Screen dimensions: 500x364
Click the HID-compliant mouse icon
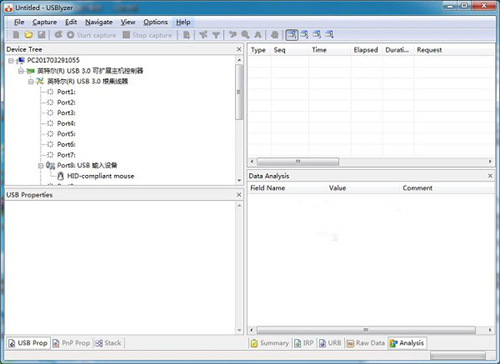click(x=60, y=176)
